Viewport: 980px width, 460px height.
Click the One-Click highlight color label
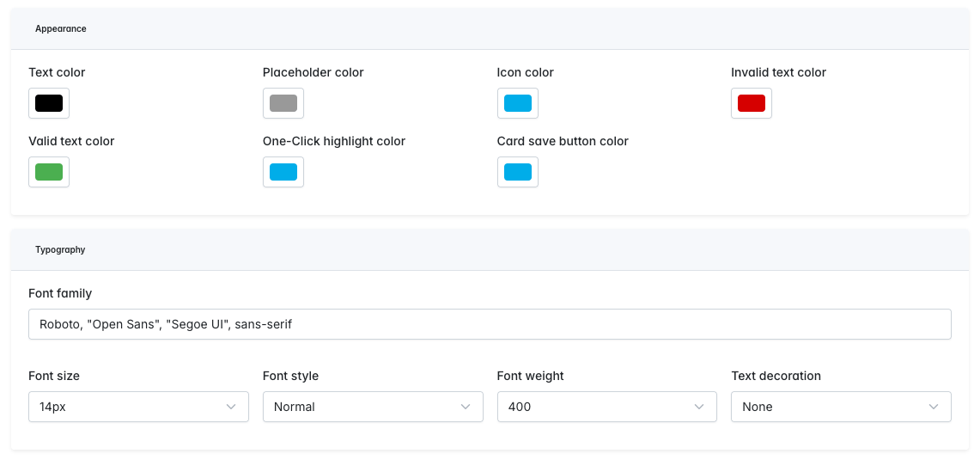tap(334, 141)
